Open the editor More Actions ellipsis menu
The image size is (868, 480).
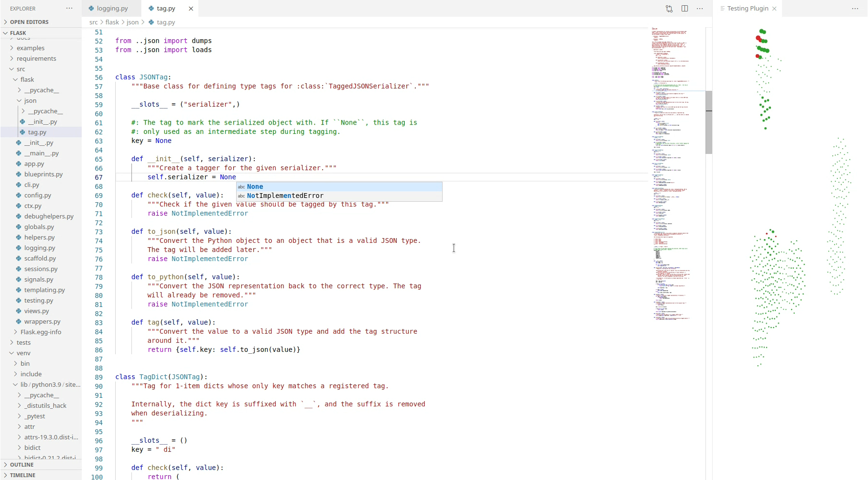pos(700,8)
